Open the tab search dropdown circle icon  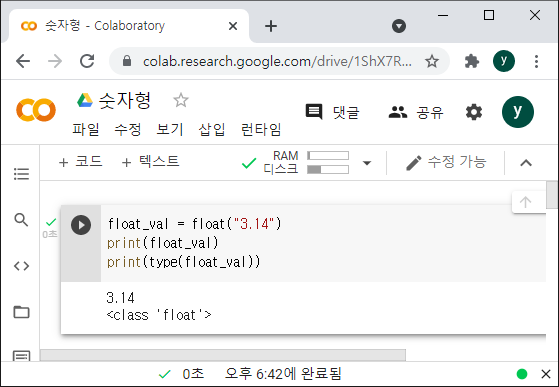[x=399, y=26]
